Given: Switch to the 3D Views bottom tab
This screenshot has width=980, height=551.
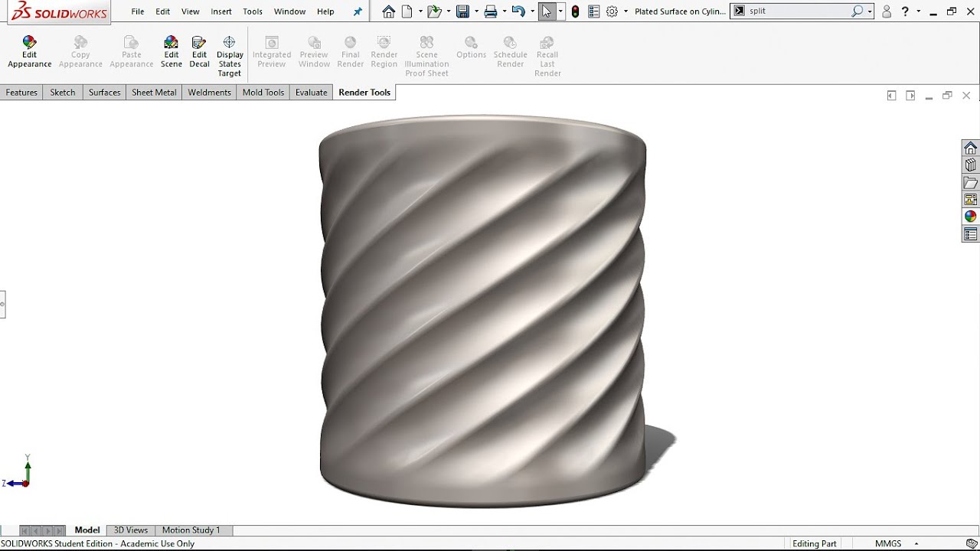Looking at the screenshot, I should (x=131, y=530).
